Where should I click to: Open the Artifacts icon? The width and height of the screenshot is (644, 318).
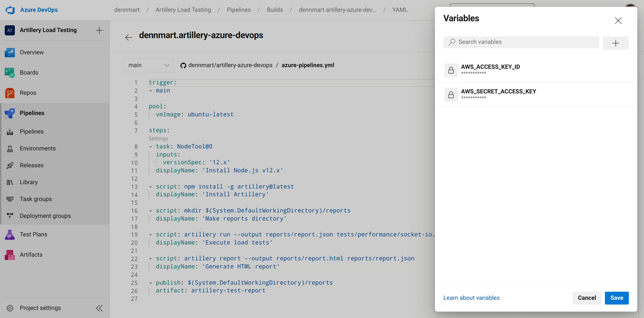click(10, 255)
